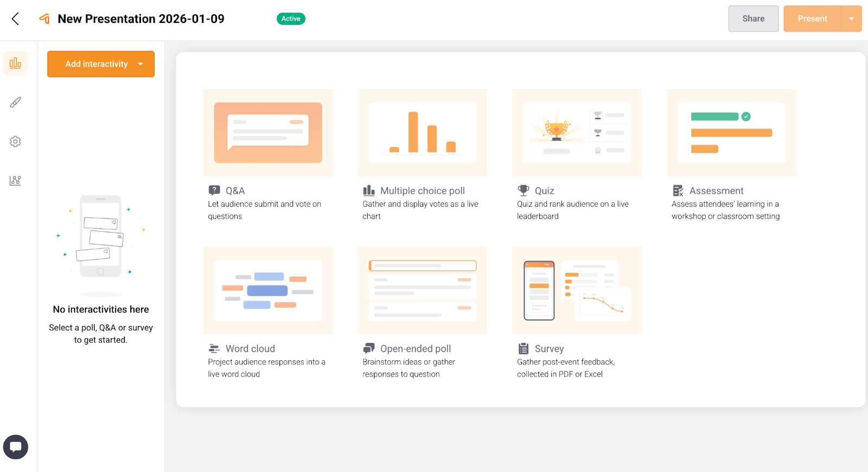Click the orange presentation logo icon

[44, 19]
